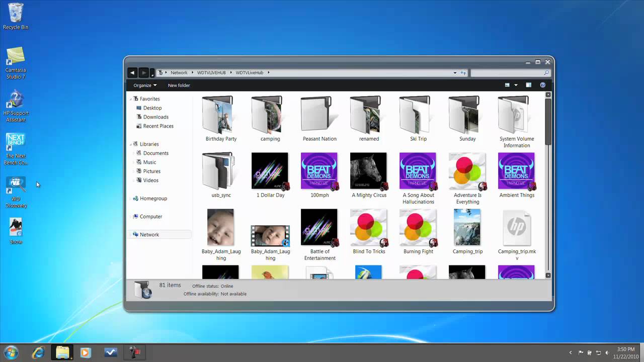Screen dimensions: 644x362
Task: Open the camping folder icon
Action: pos(267,115)
